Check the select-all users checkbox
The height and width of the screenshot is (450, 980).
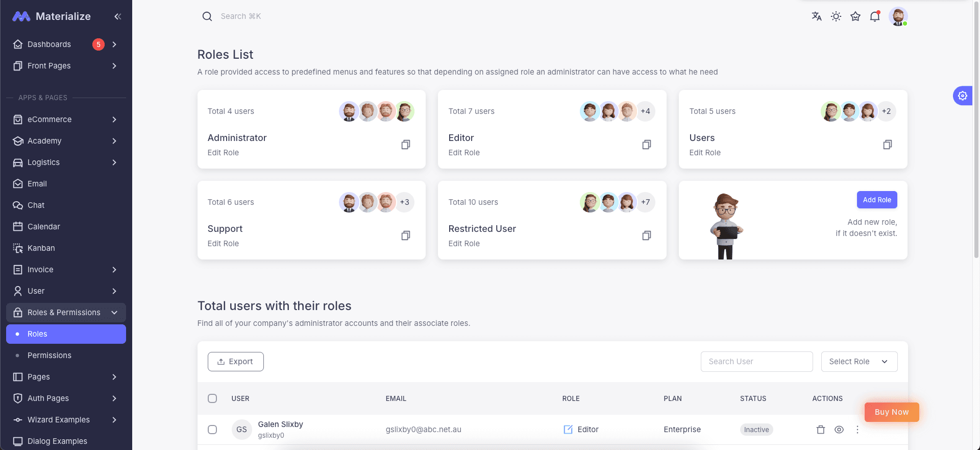tap(212, 398)
